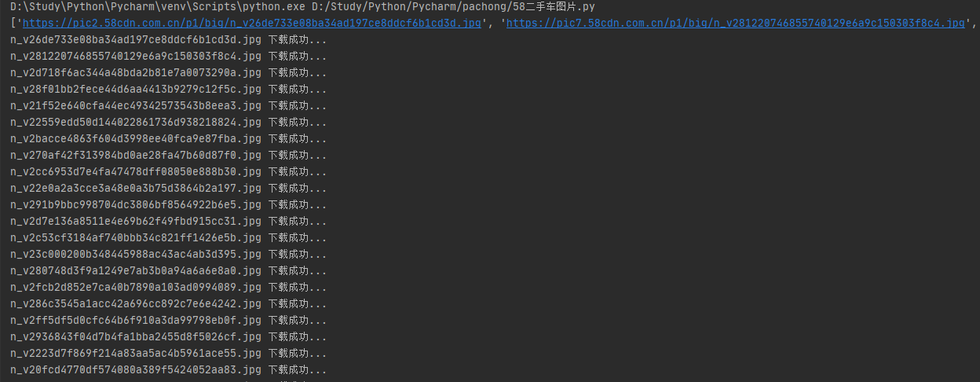Click the n_v2d7e136a8511e4e69b62f49fbd915cc31.jpg filename

tap(136, 222)
